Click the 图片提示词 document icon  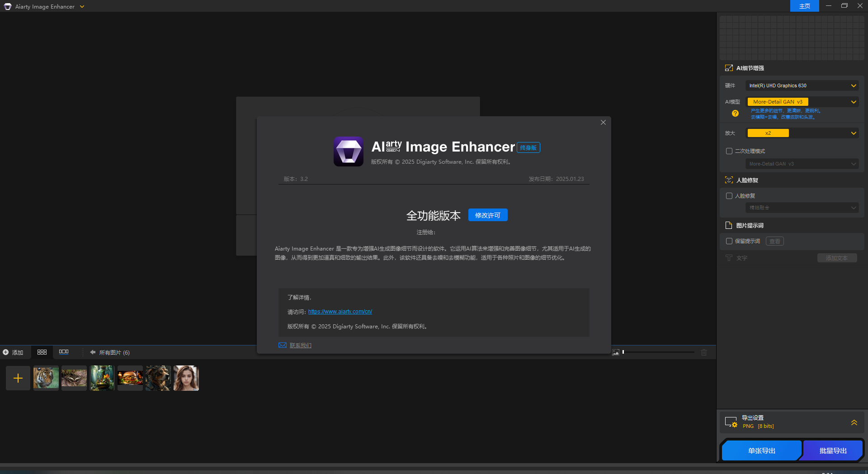click(729, 225)
